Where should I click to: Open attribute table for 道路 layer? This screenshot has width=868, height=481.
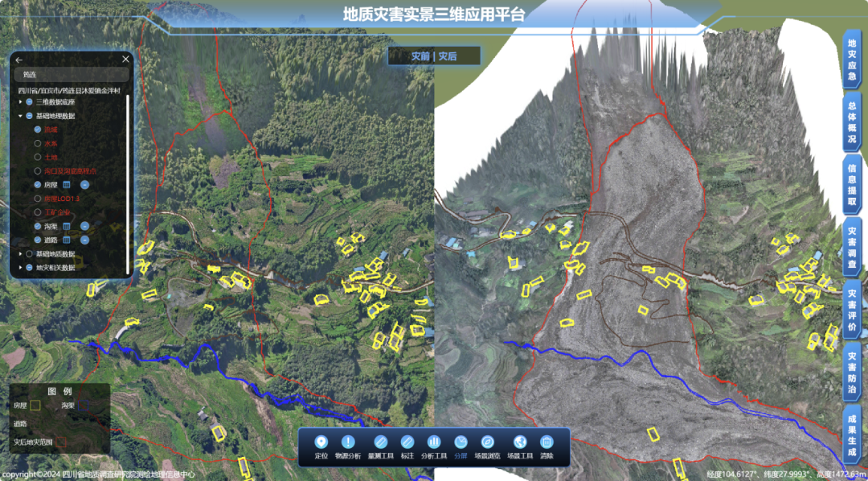[67, 240]
